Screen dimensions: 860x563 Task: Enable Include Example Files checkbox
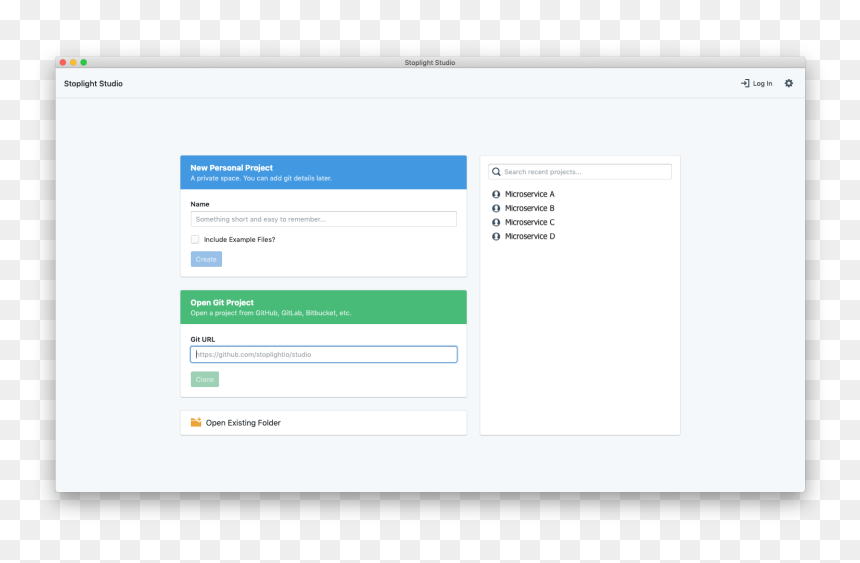coord(195,239)
